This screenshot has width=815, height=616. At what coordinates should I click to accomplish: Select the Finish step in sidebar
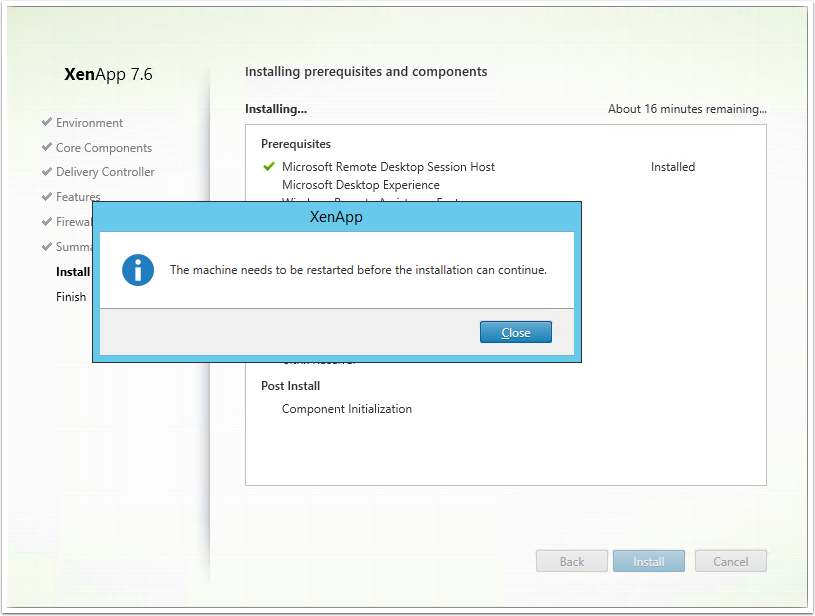point(71,296)
